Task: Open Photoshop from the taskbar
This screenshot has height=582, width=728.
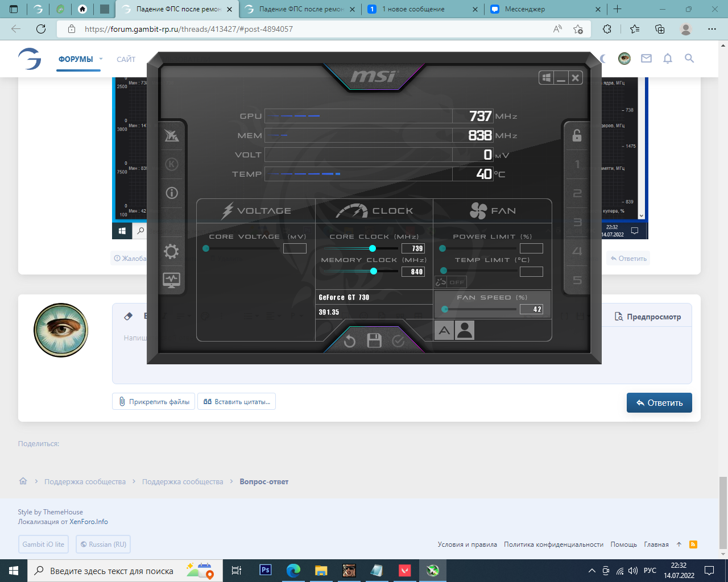Action: coord(266,570)
